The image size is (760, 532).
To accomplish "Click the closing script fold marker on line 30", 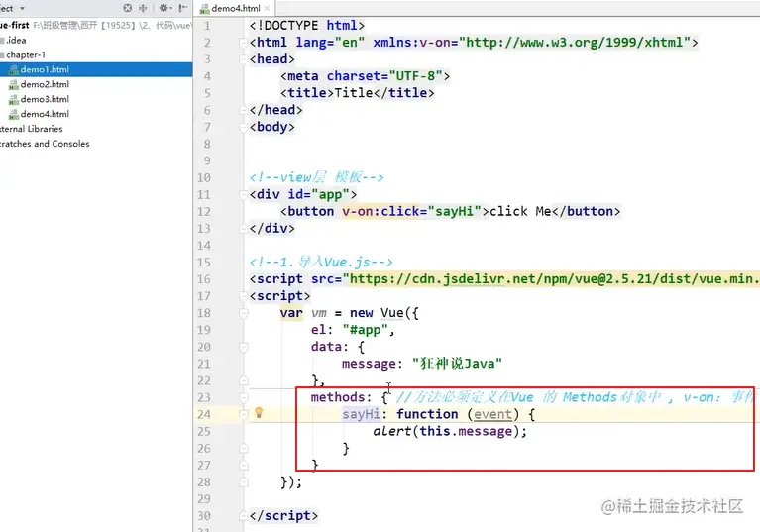I will click(x=244, y=516).
